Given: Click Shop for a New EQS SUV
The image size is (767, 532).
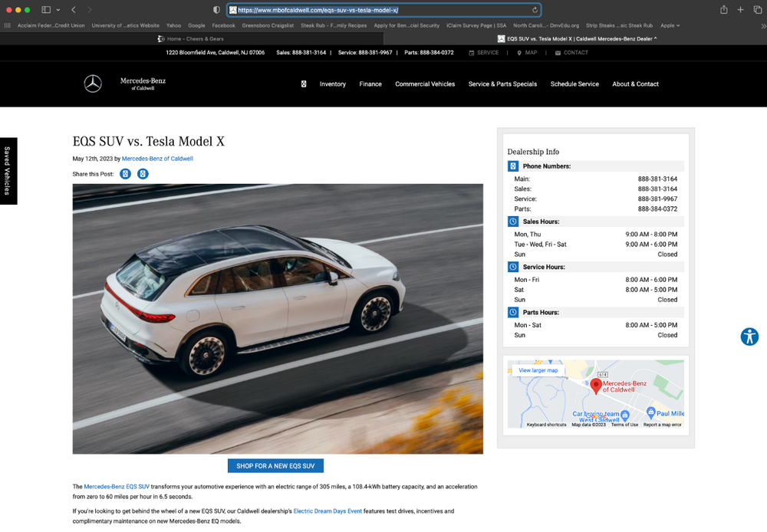Looking at the screenshot, I should pos(275,466).
